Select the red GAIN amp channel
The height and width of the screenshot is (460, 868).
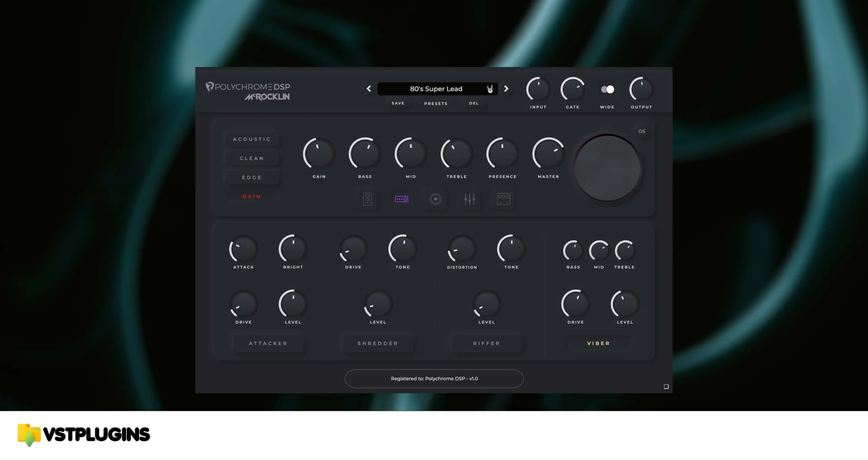pyautogui.click(x=252, y=197)
